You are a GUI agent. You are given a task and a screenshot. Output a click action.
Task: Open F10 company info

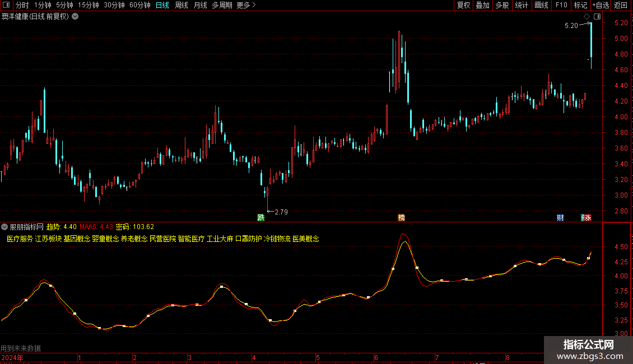click(x=561, y=5)
